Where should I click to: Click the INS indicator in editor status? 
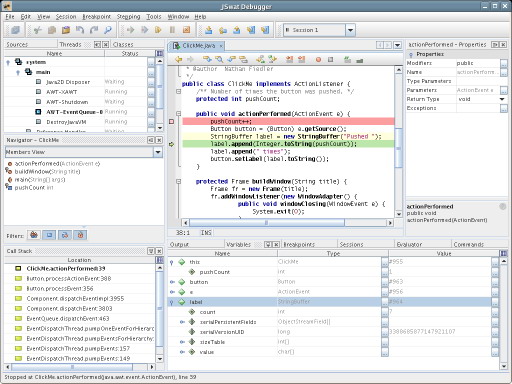[206, 233]
